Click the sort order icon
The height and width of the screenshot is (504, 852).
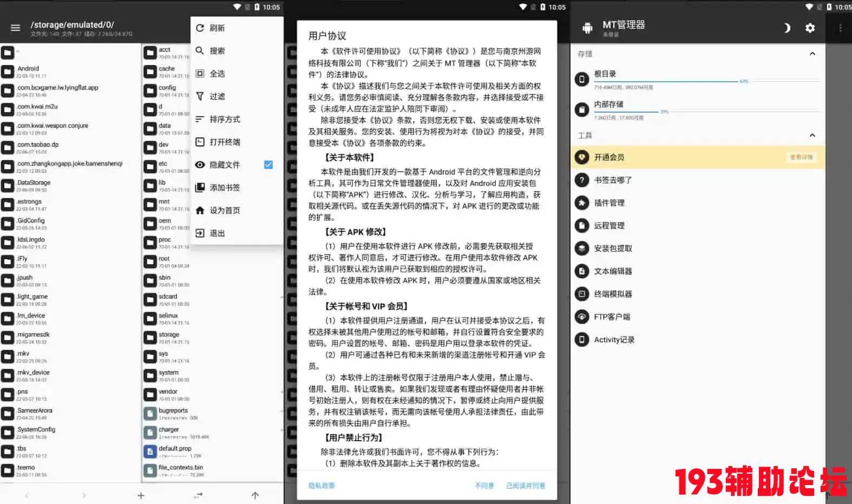click(200, 119)
